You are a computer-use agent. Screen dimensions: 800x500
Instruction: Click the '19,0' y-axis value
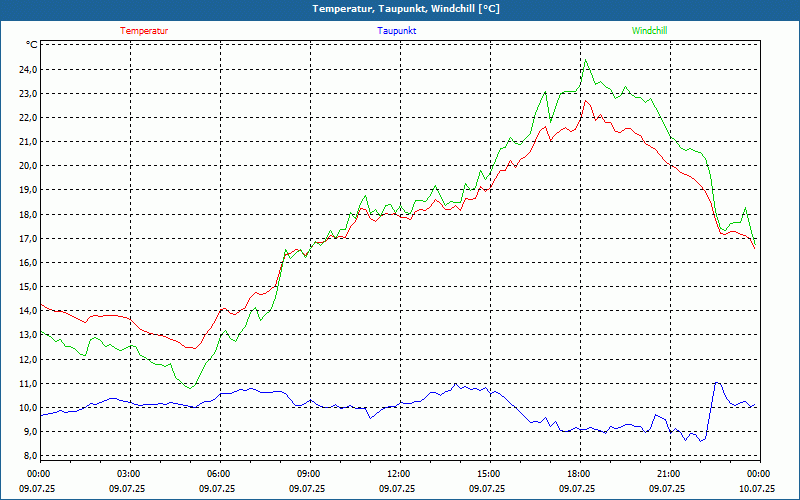click(x=28, y=190)
